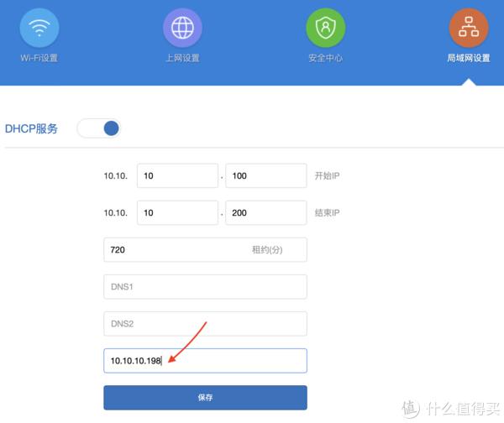Select the 局域网设置 tab label
Screen dimensions: 504x423
[469, 59]
